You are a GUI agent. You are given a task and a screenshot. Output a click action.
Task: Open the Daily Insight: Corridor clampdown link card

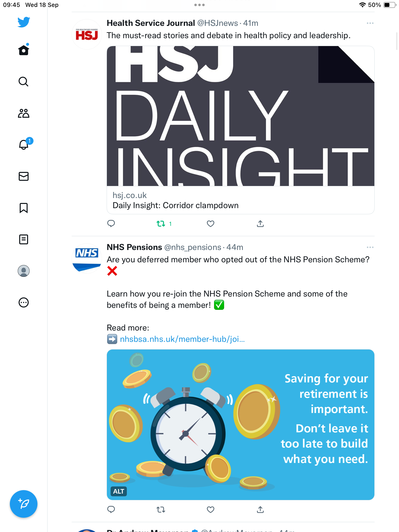tap(241, 130)
